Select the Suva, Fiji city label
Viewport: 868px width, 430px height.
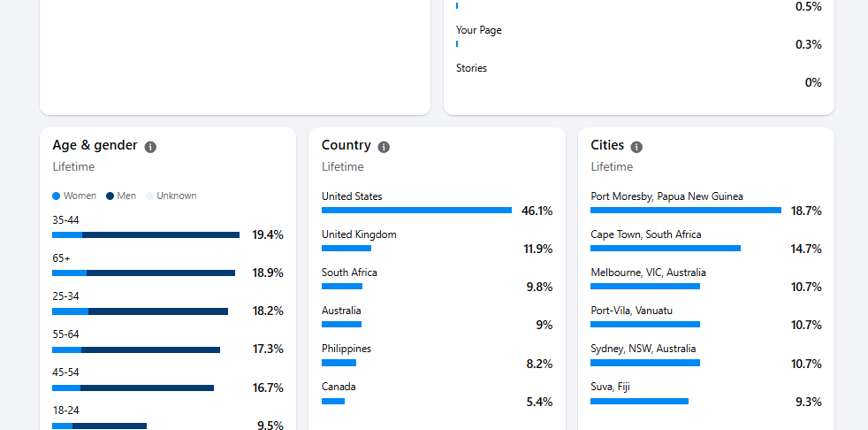[x=610, y=387]
